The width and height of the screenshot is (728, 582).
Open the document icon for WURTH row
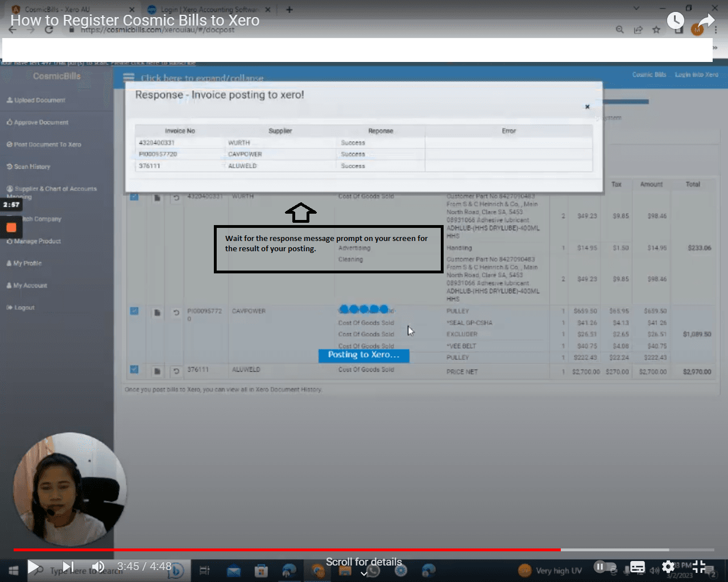point(157,198)
